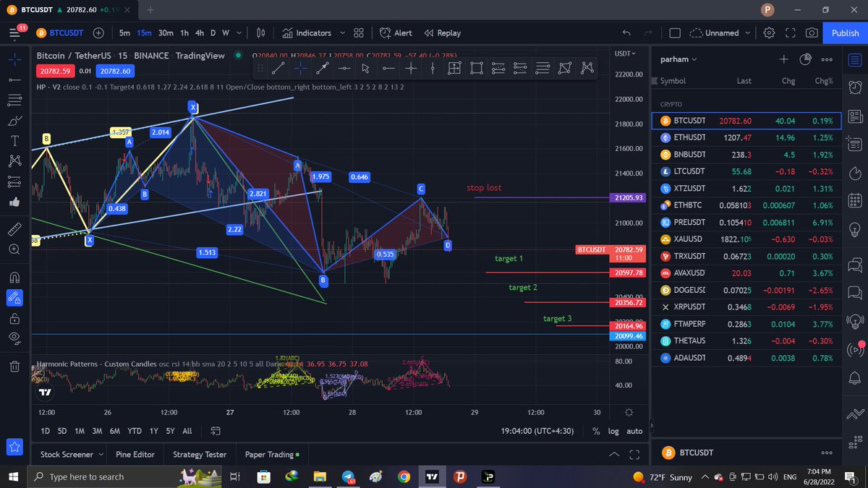
Task: Open the select layout square icon
Action: pos(675,33)
